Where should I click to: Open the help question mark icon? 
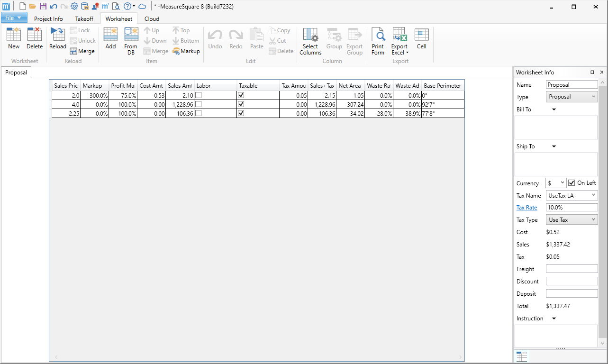point(127,7)
